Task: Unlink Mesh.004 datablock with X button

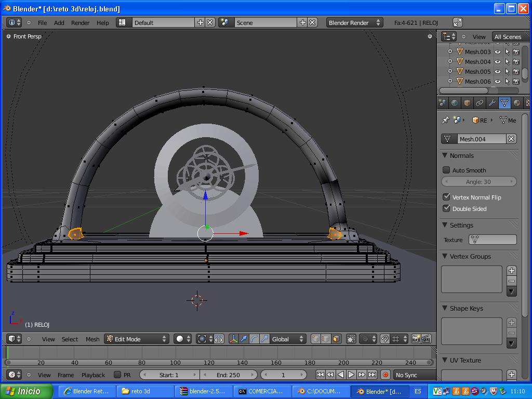Action: tap(511, 139)
